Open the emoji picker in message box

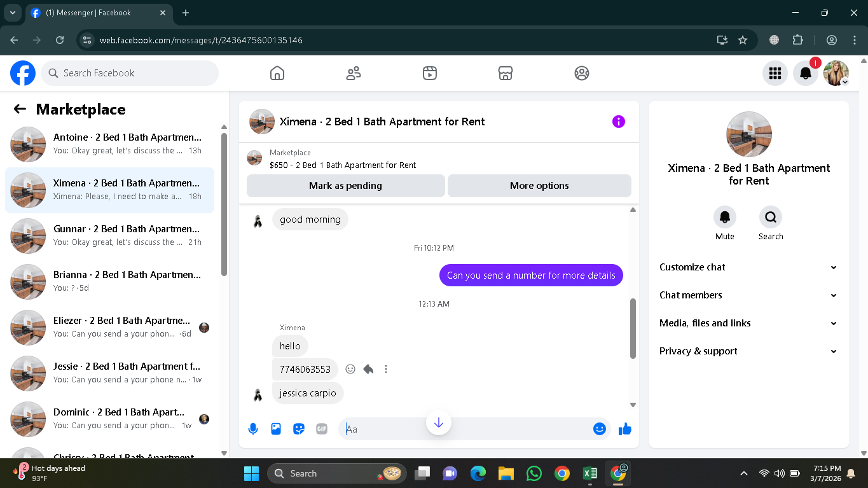599,429
